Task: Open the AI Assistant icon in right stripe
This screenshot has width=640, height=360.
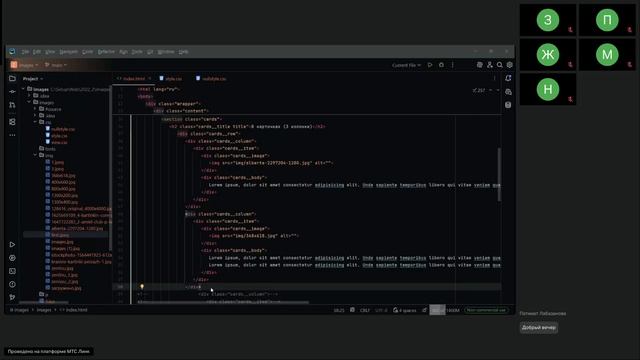Action: (x=508, y=92)
